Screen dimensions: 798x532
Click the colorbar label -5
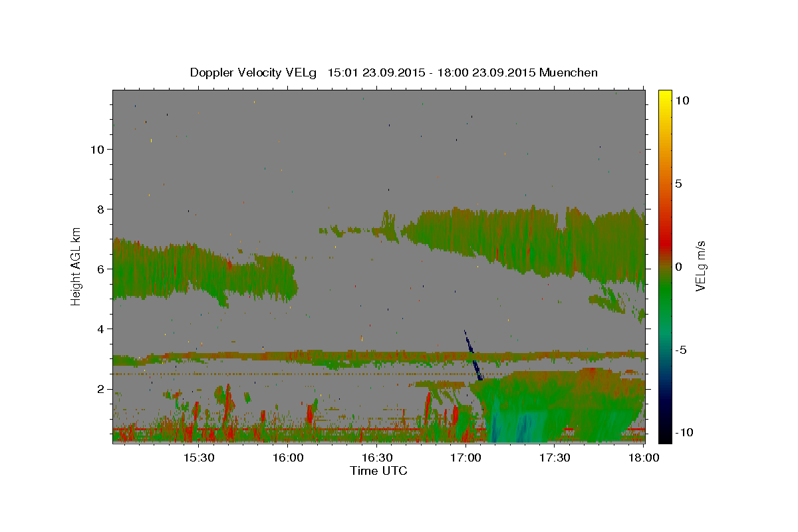click(681, 350)
